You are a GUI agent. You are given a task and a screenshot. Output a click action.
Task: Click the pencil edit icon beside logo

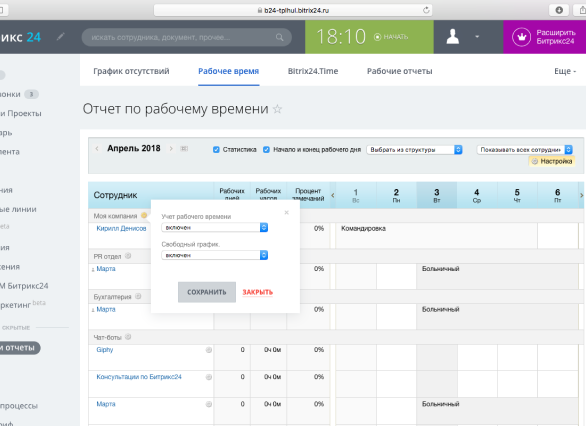[x=61, y=37]
